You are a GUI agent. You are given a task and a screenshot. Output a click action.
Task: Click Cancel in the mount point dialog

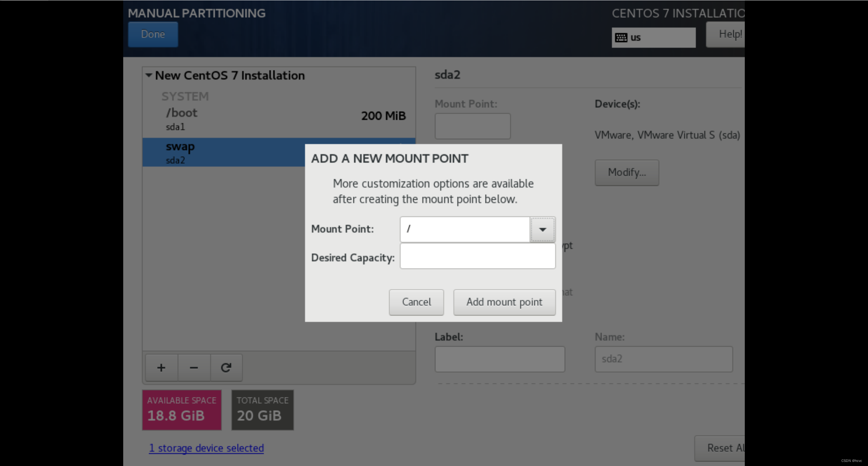(416, 302)
